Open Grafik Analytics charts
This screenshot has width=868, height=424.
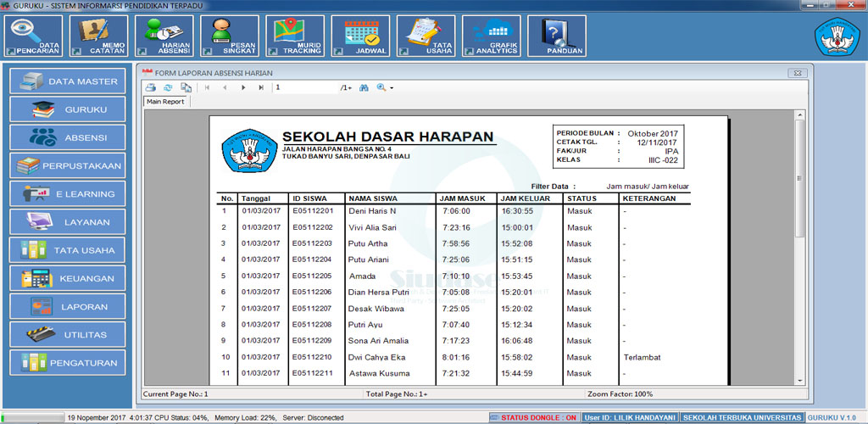click(x=492, y=36)
